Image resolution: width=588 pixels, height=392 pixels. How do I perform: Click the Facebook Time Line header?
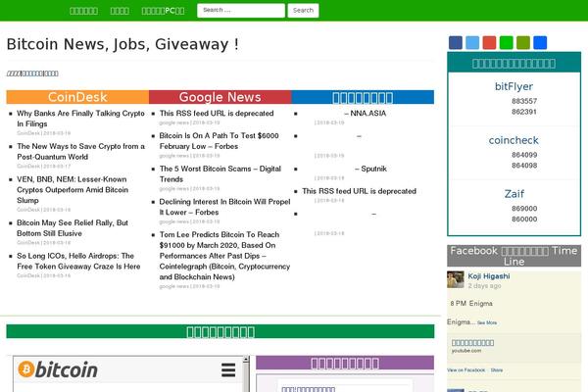(514, 256)
